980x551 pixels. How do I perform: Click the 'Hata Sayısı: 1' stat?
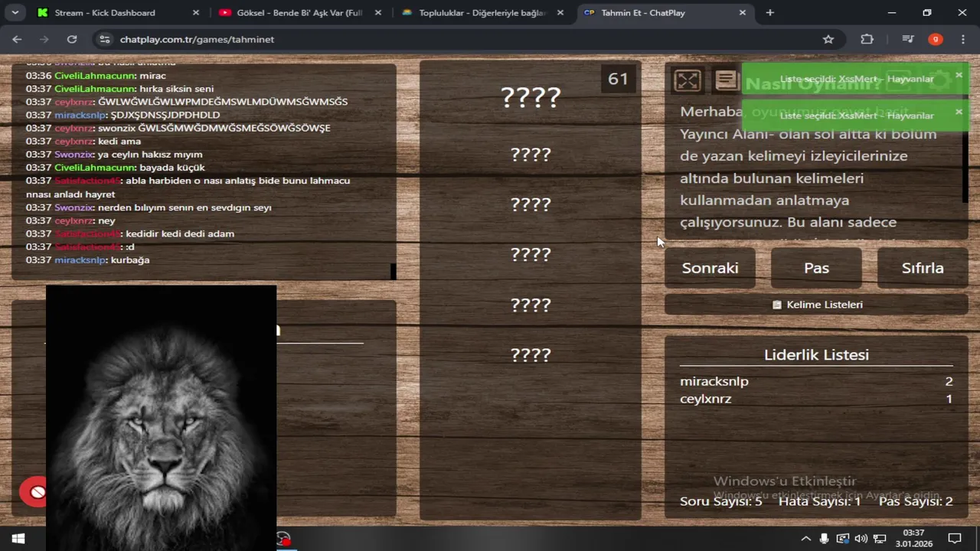tap(819, 501)
